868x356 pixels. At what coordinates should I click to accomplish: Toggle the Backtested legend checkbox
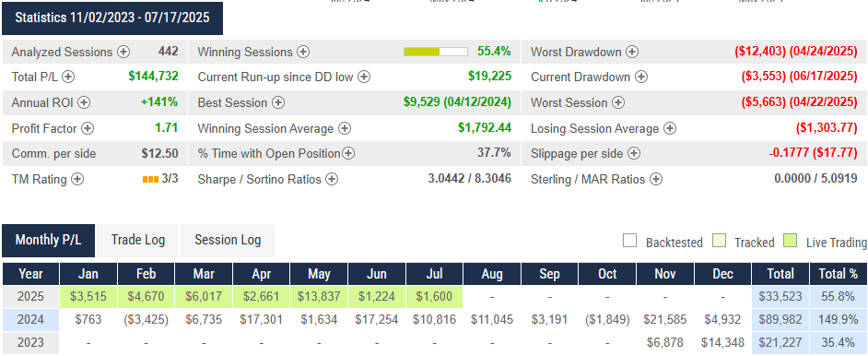pos(629,241)
